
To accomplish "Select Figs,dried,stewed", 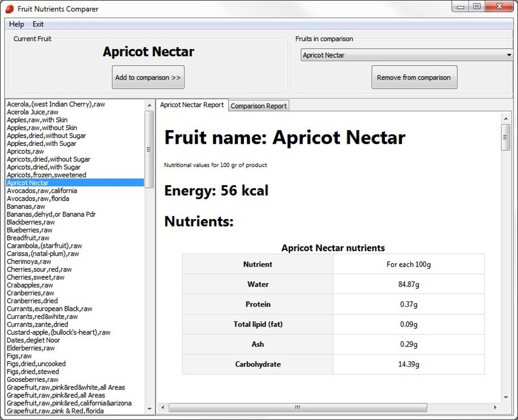I will pos(75,372).
